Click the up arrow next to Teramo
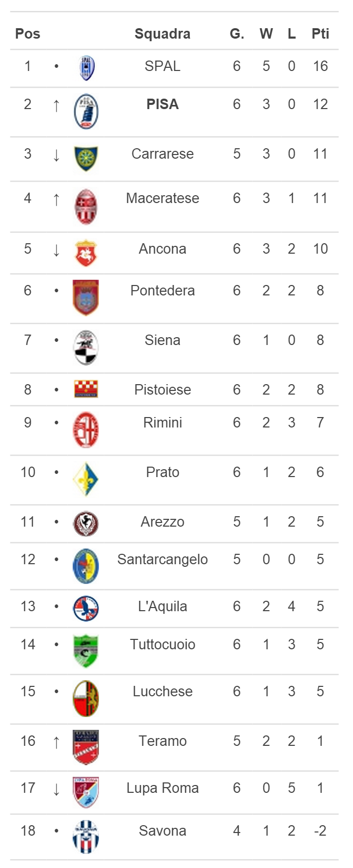Screen dimensions: 353x868 tap(56, 742)
